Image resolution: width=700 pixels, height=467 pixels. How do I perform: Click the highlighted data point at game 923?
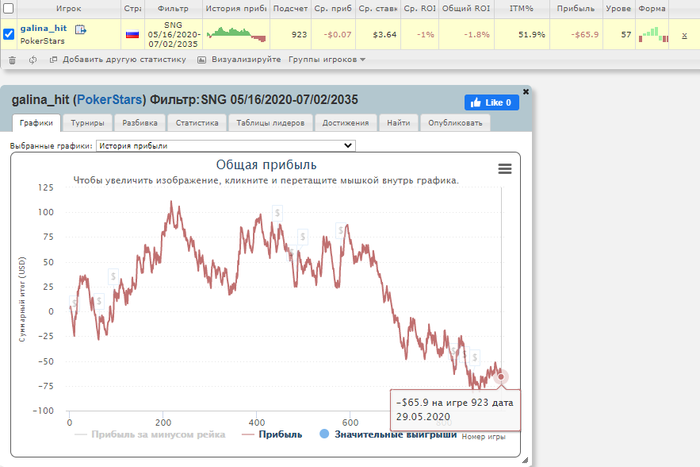tap(501, 377)
